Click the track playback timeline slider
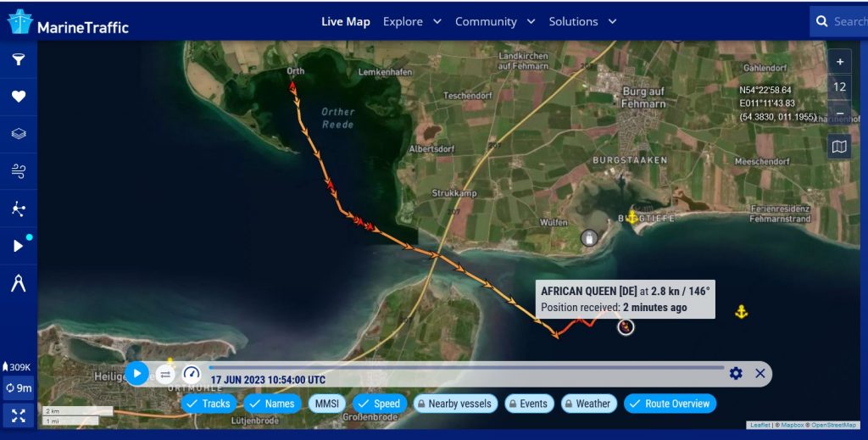This screenshot has width=868, height=440. (466, 368)
